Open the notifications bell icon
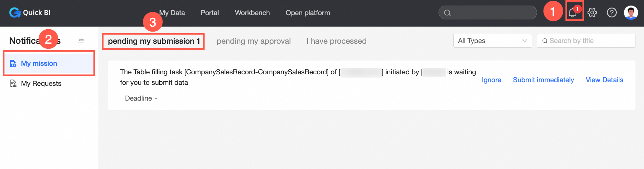 tap(572, 13)
